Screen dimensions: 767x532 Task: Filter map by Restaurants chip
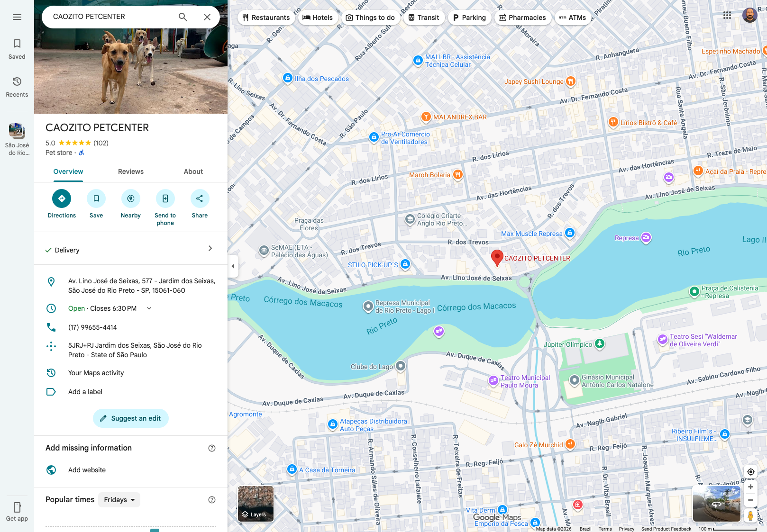pos(266,18)
